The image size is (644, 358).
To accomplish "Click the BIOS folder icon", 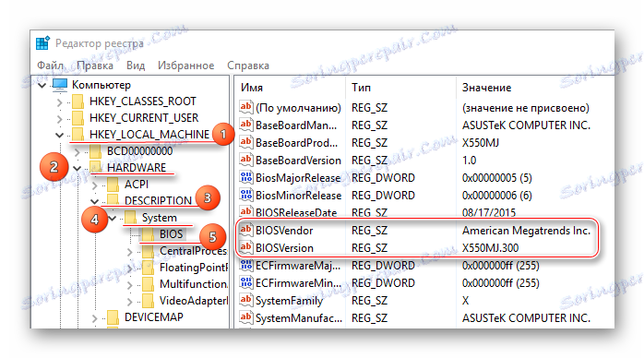I will pos(149,234).
